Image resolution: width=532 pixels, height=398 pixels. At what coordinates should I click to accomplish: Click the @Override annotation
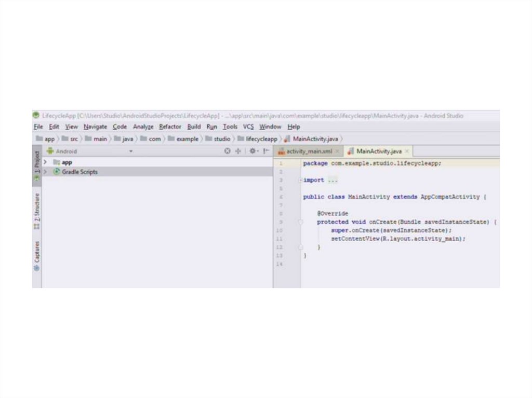click(x=332, y=214)
